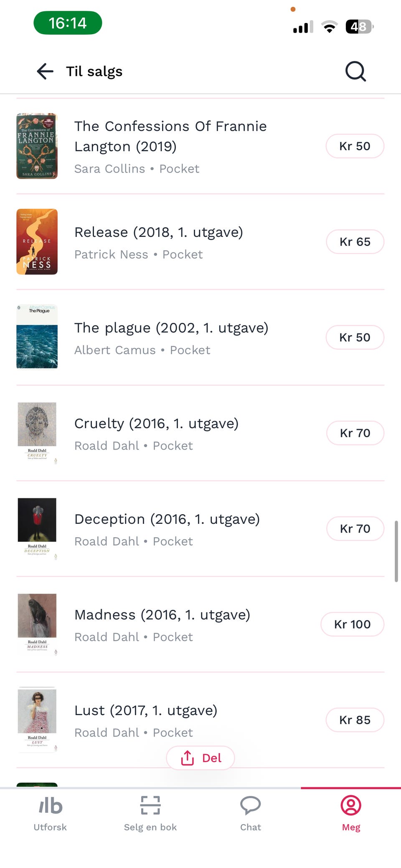Tap Kr 85 price for Lust
The height and width of the screenshot is (868, 401).
[355, 720]
